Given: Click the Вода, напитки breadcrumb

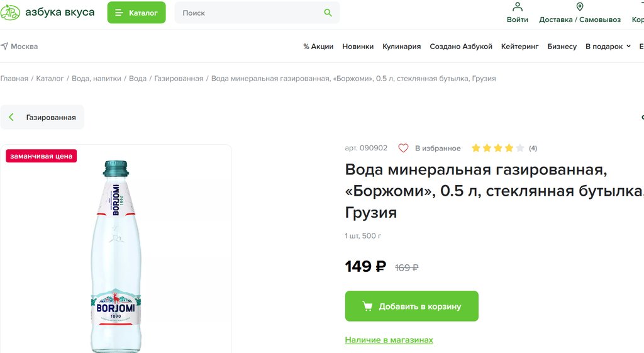Looking at the screenshot, I should (x=96, y=79).
